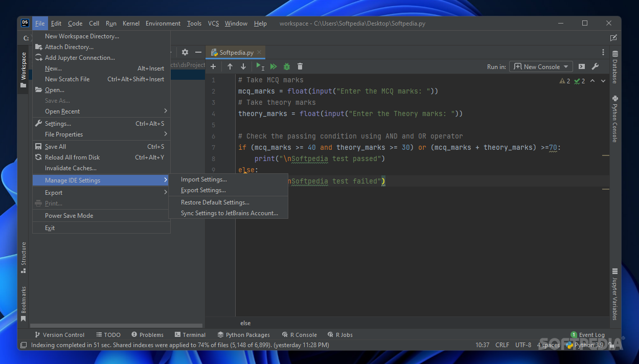Screen dimensions: 639x364
Task: Choose Restore Default Settings...
Action: pyautogui.click(x=228, y=202)
